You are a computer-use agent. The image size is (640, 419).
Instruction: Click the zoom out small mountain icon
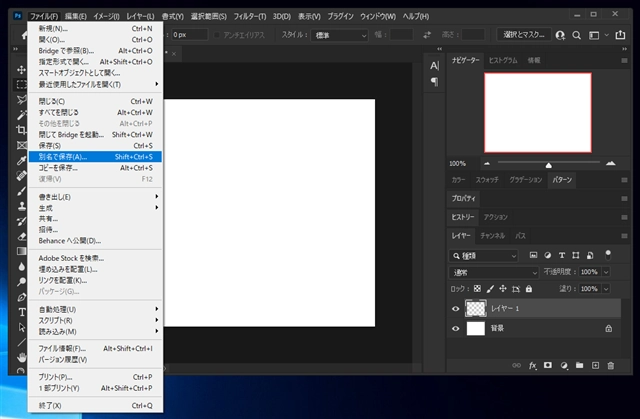[x=487, y=164]
